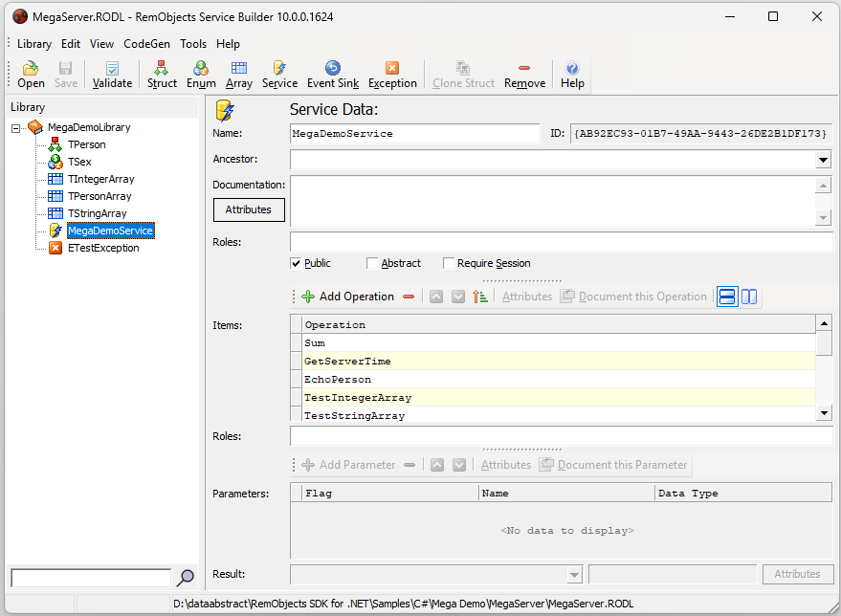Click the remove parameter minus icon
This screenshot has height=616, width=841.
pyautogui.click(x=409, y=465)
